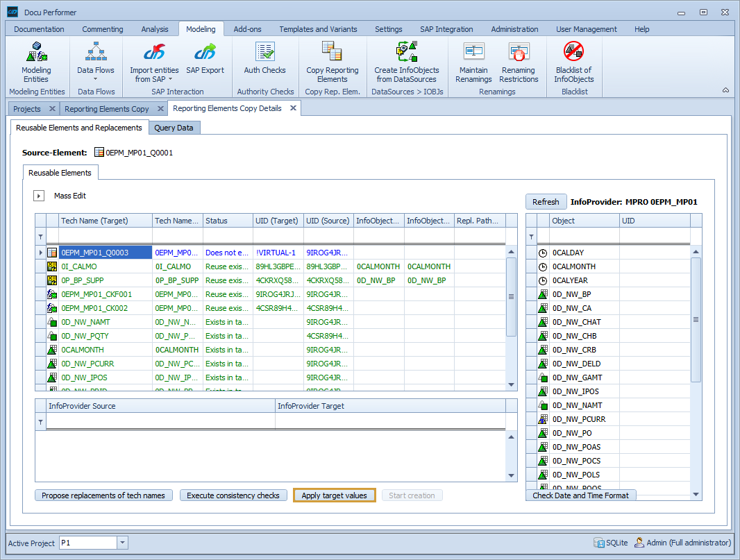The image size is (740, 560).
Task: Click the Copy Reporting Elements icon
Action: click(x=332, y=62)
